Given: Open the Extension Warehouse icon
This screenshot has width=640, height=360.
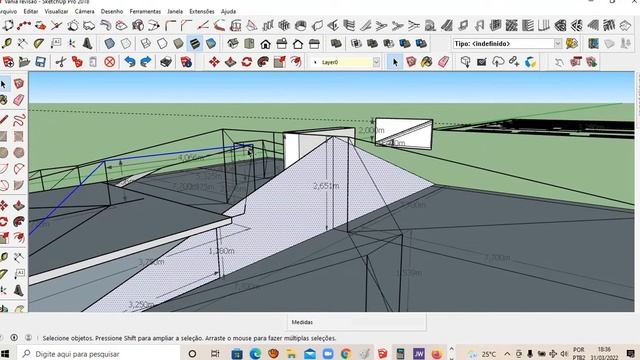Looking at the screenshot, I should pos(530,62).
